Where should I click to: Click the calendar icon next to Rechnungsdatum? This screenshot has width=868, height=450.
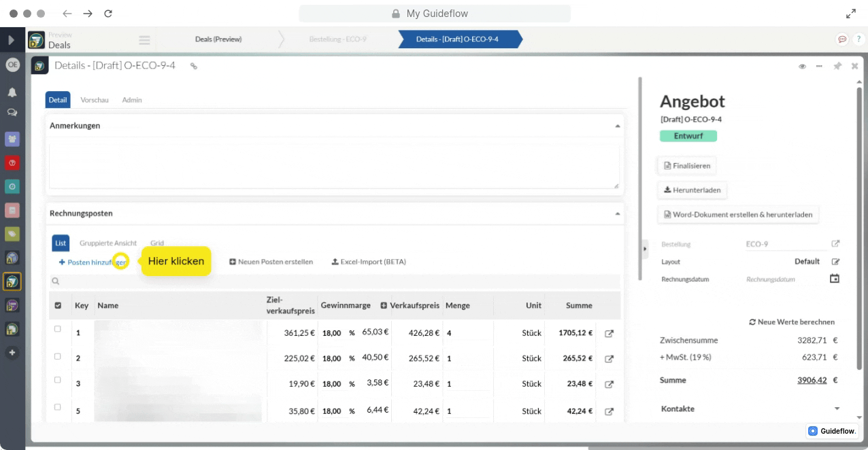(835, 279)
